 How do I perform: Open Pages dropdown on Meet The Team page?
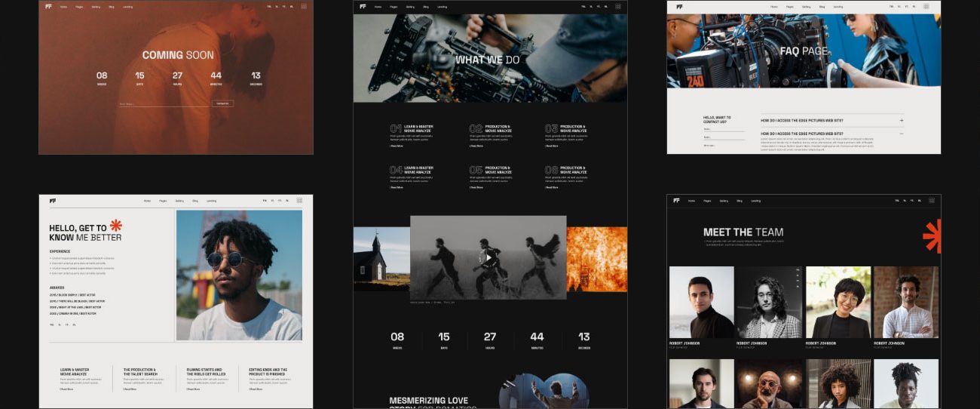pyautogui.click(x=707, y=201)
